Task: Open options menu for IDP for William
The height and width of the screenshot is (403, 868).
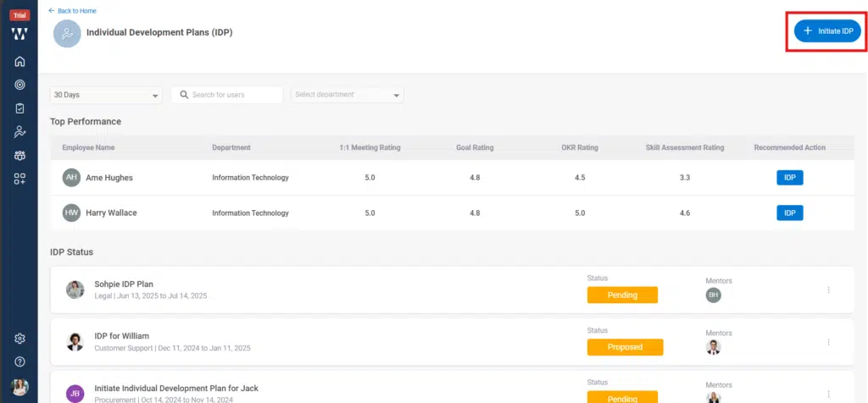Action: click(828, 342)
